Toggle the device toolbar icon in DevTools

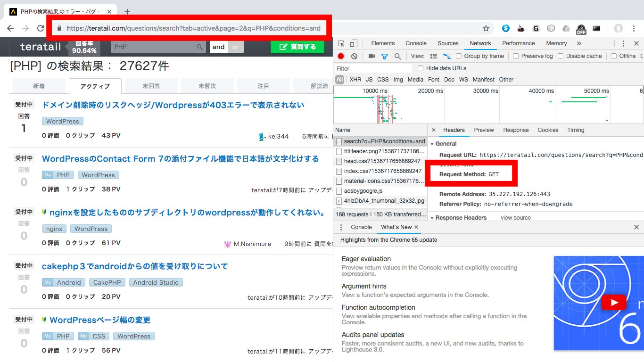coord(353,43)
